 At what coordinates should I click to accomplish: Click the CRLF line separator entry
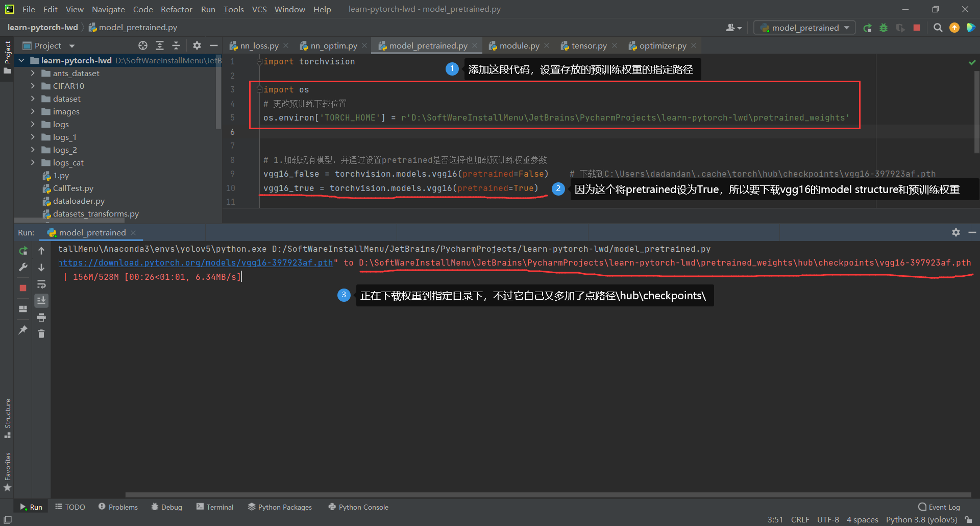800,519
